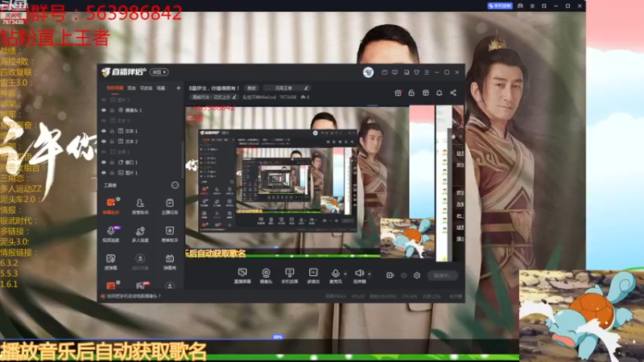The image size is (644, 362).
Task: Switch to first orange scene tab
Action: pos(115,88)
